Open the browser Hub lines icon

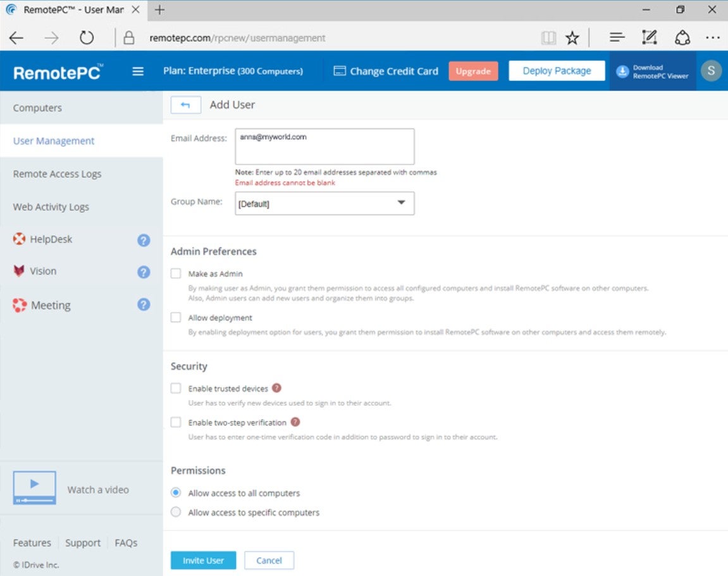pos(617,37)
